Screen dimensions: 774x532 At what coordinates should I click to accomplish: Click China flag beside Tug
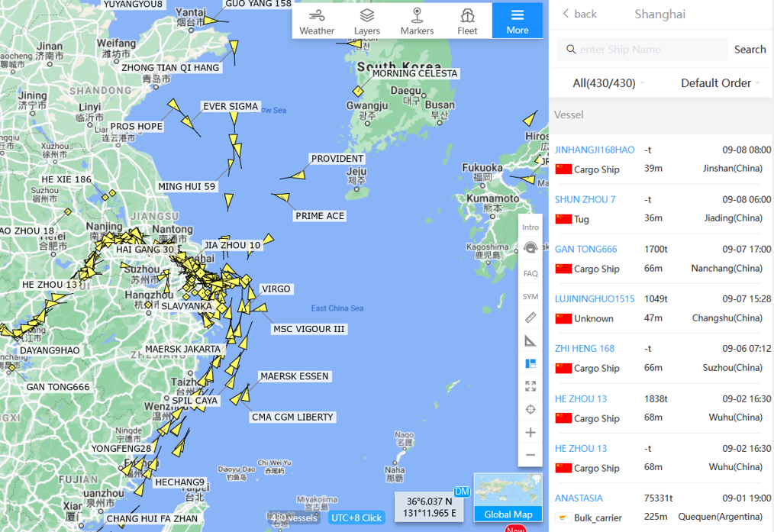click(563, 218)
